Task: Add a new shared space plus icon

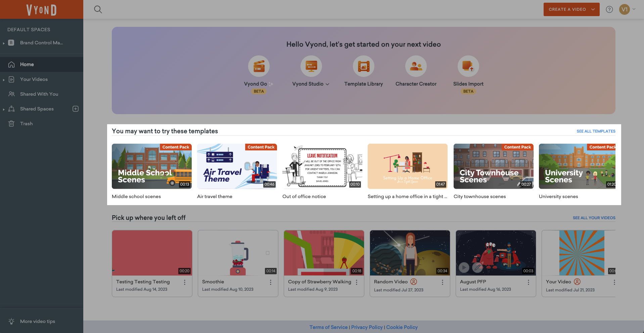Action: point(76,109)
